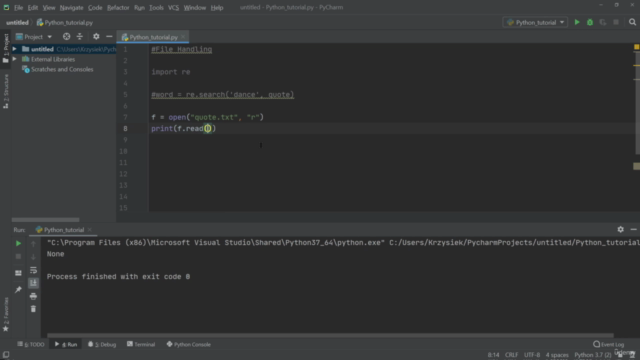Screen dimensions: 640x360
Task: Print the Run console output
Action: pyautogui.click(x=33, y=296)
